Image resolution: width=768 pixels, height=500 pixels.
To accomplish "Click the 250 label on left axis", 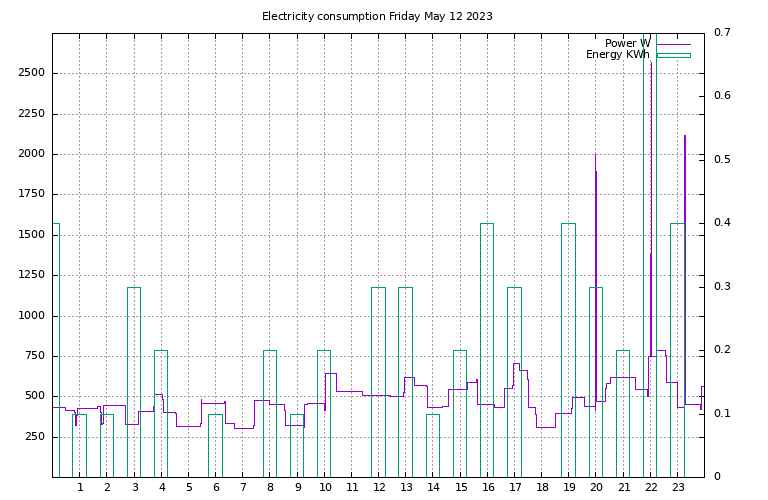I will point(35,436).
